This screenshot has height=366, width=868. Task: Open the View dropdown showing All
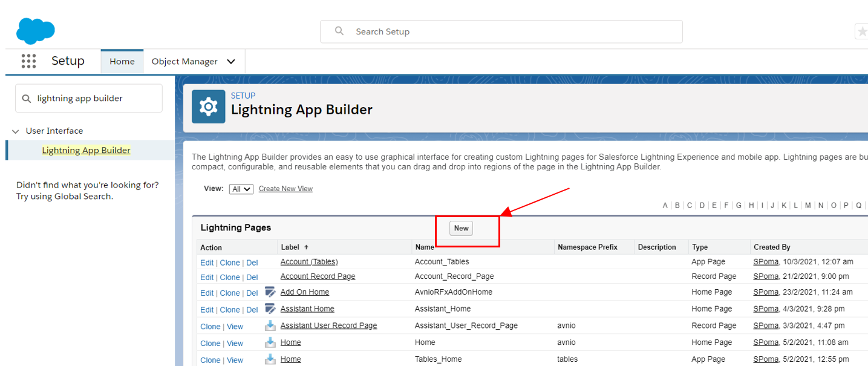point(241,189)
